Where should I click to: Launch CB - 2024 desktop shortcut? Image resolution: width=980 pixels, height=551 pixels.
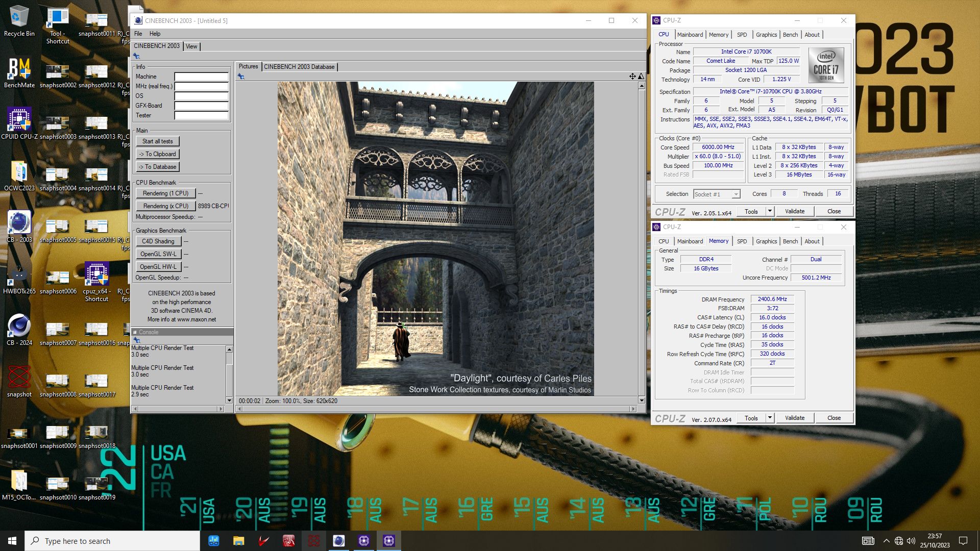pyautogui.click(x=19, y=330)
